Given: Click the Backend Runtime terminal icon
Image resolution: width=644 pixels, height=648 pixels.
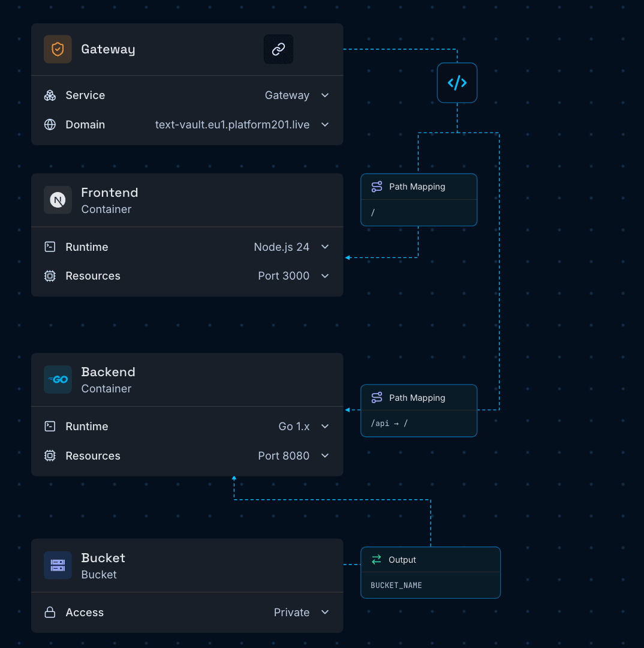Looking at the screenshot, I should pyautogui.click(x=50, y=426).
